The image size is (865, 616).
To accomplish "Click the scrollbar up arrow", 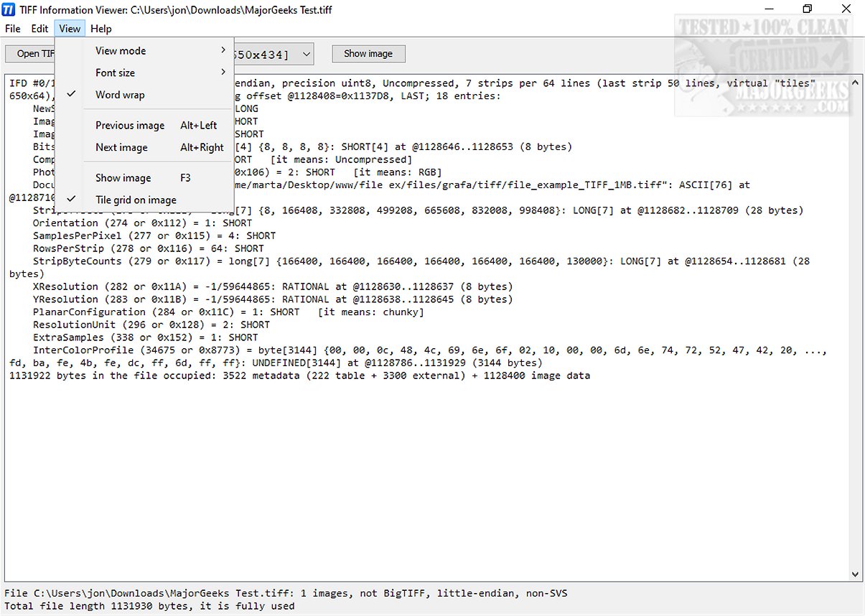I will click(855, 82).
